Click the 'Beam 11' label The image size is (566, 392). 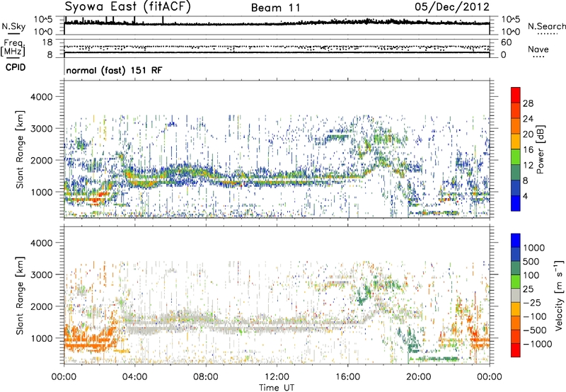point(275,8)
